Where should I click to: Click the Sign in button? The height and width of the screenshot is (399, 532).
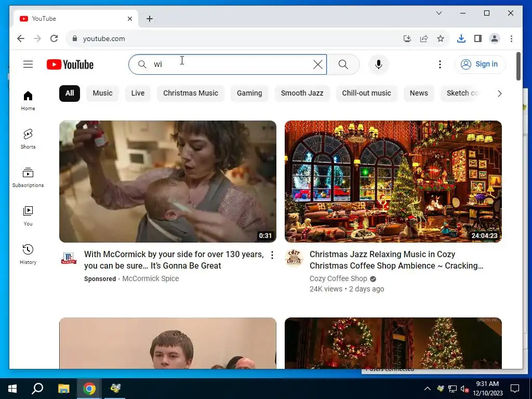(x=480, y=64)
